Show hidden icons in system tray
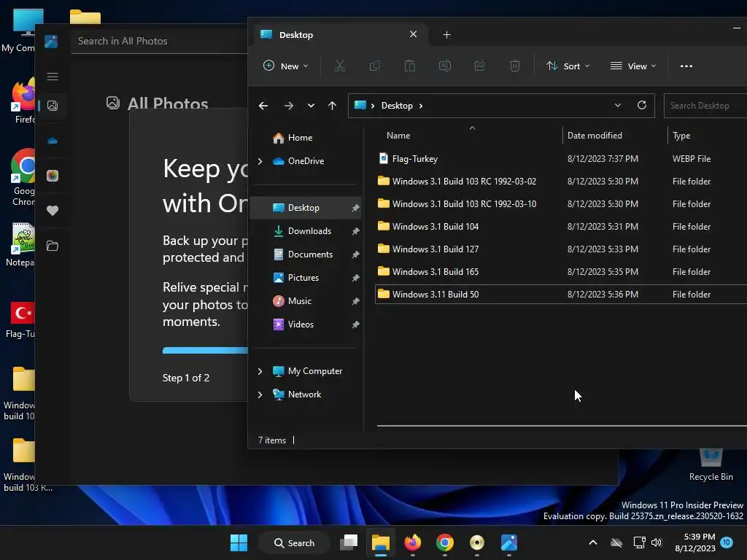This screenshot has width=747, height=560. point(592,542)
